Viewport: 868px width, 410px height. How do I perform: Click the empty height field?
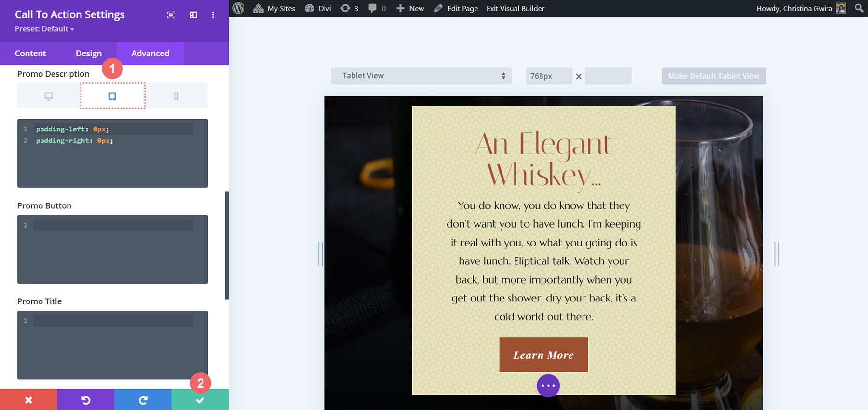(608, 76)
